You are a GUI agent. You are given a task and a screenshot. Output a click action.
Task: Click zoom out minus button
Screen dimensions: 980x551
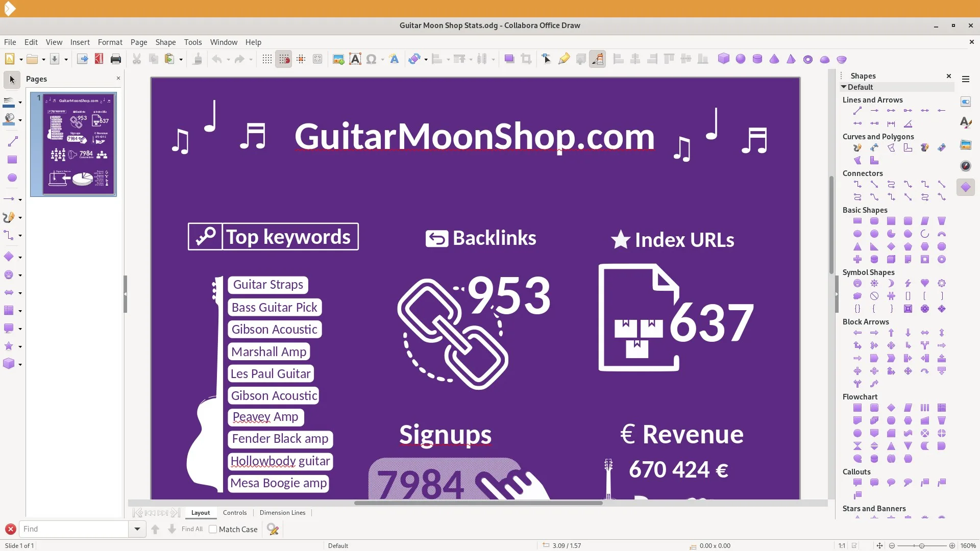click(x=892, y=545)
